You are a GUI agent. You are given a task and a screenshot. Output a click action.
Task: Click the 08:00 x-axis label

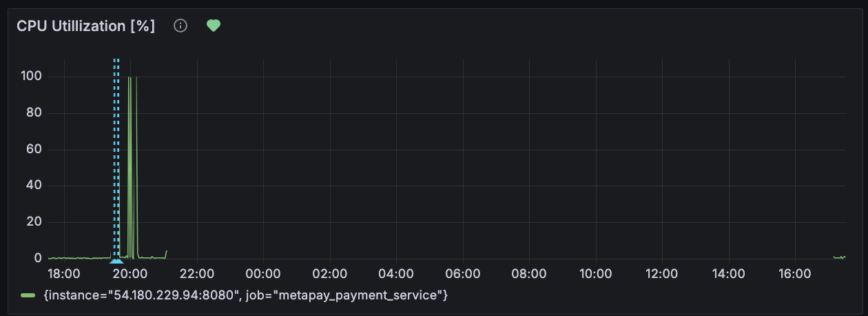[x=529, y=274]
